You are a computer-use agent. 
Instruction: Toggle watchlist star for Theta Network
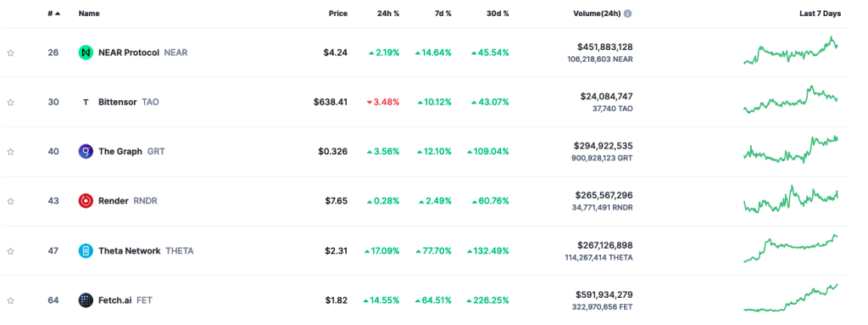pos(10,251)
